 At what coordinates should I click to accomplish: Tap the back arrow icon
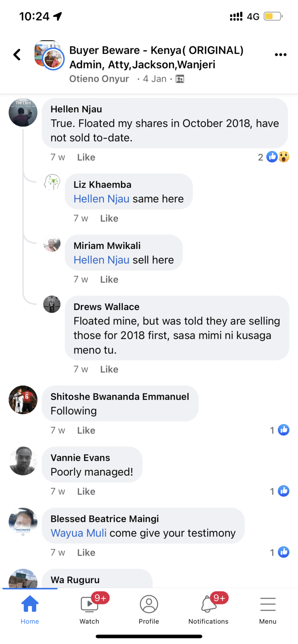pyautogui.click(x=17, y=55)
